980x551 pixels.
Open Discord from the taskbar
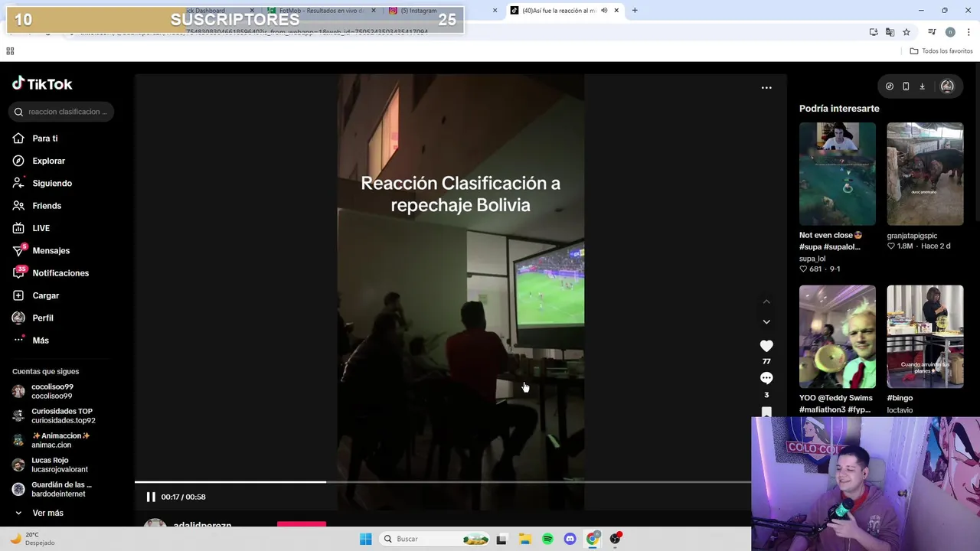(570, 539)
